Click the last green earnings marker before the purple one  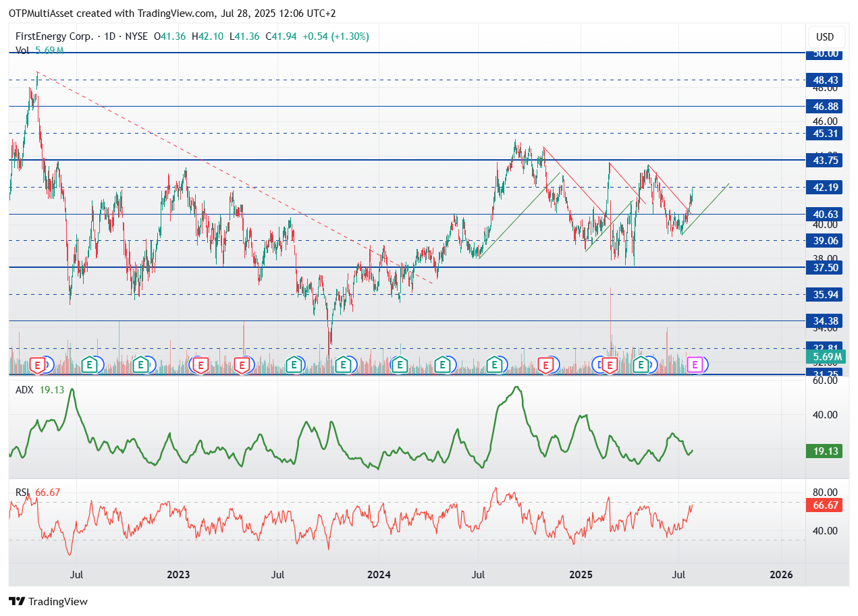coord(641,365)
